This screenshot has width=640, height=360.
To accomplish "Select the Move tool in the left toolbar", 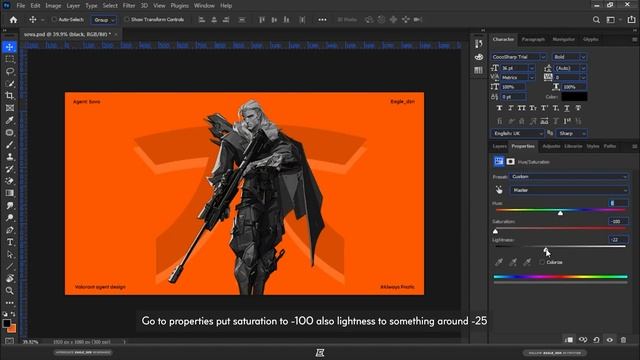I will [x=9, y=47].
